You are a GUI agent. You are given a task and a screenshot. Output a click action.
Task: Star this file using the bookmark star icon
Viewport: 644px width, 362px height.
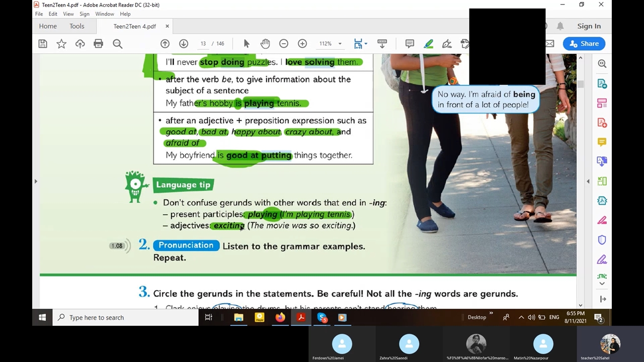click(x=61, y=44)
